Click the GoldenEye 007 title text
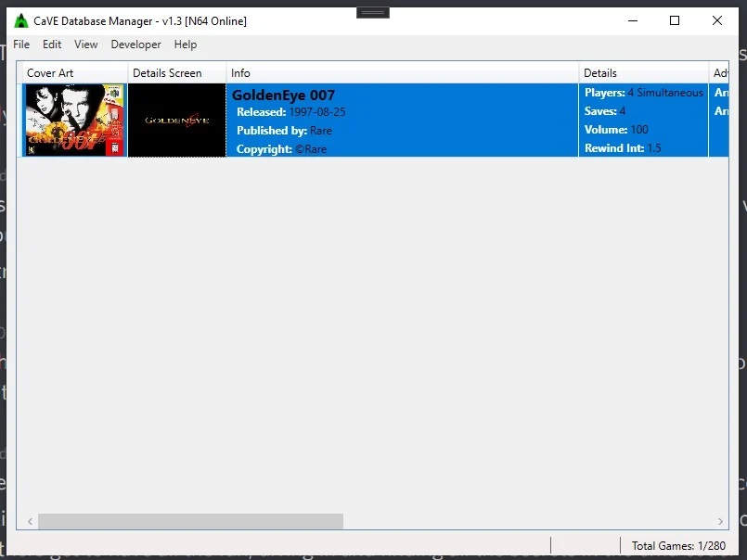This screenshot has height=560, width=747. (283, 95)
